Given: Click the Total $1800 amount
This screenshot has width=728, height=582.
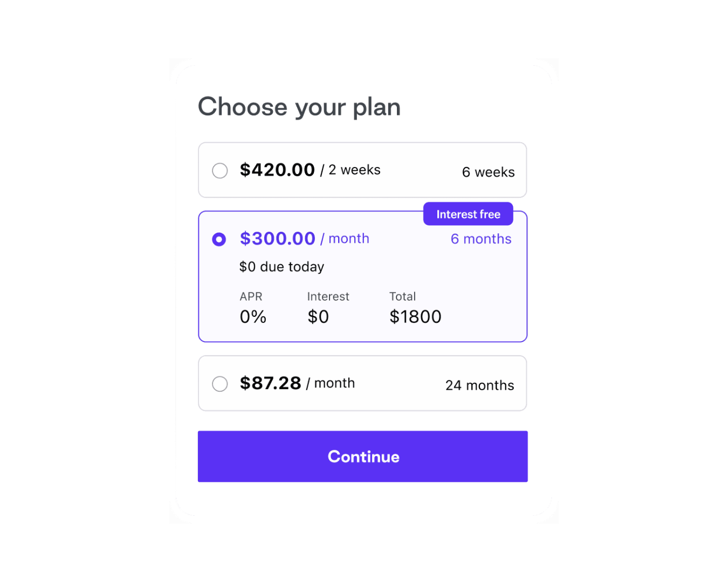Looking at the screenshot, I should click(415, 317).
